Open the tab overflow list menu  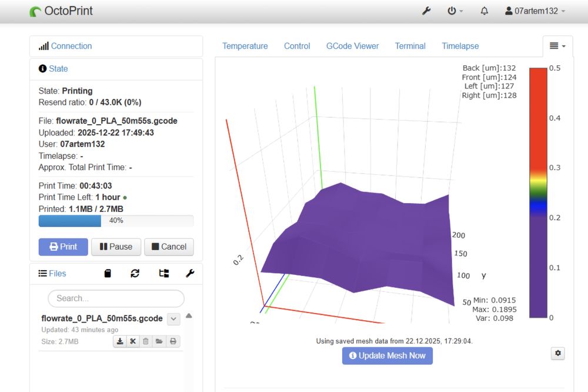click(x=557, y=46)
